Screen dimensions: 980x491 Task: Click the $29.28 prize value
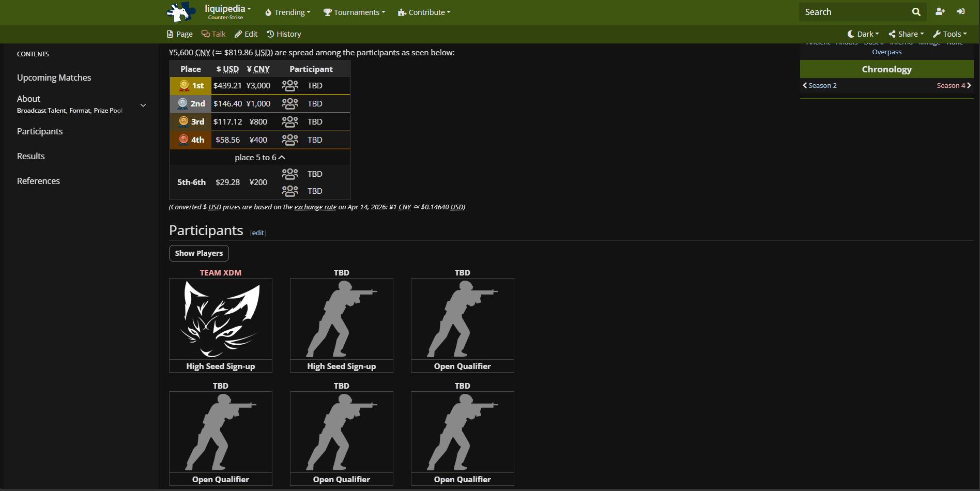[x=228, y=182]
